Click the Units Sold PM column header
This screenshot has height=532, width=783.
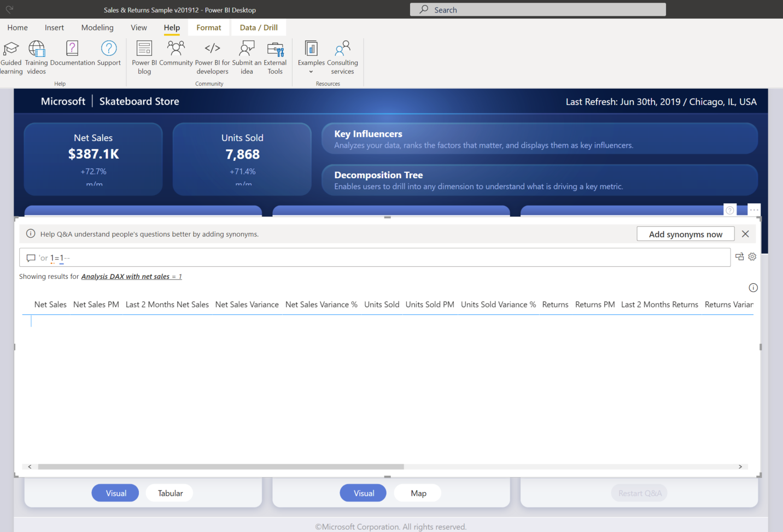point(430,305)
